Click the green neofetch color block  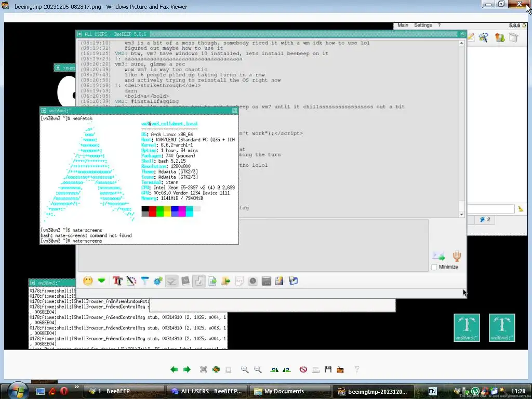[x=160, y=211]
